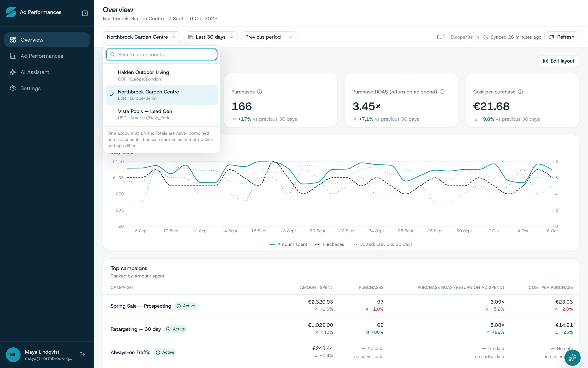The height and width of the screenshot is (368, 588).
Task: Open the Retargeting — 30 day campaign
Action: point(136,329)
